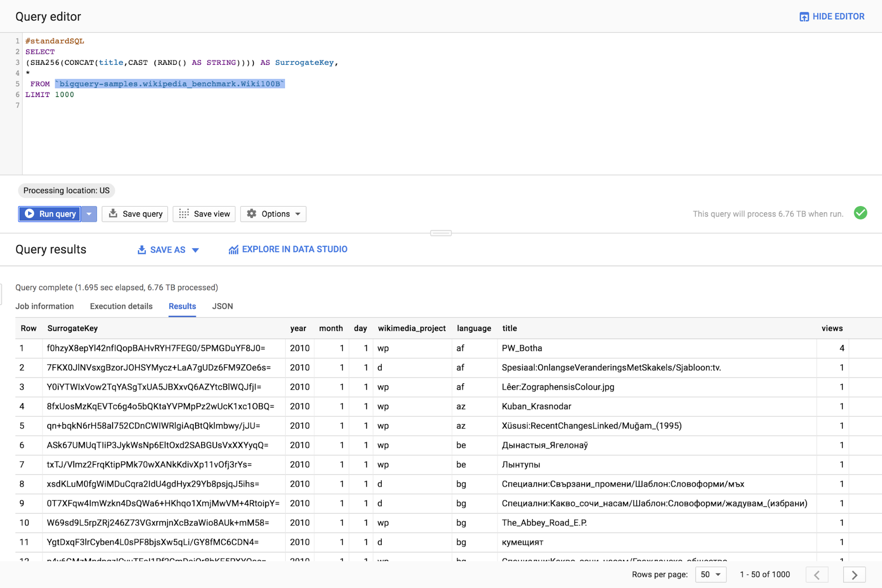
Task: Click the 1 - 50 of 1000 pagination text
Action: click(x=765, y=574)
